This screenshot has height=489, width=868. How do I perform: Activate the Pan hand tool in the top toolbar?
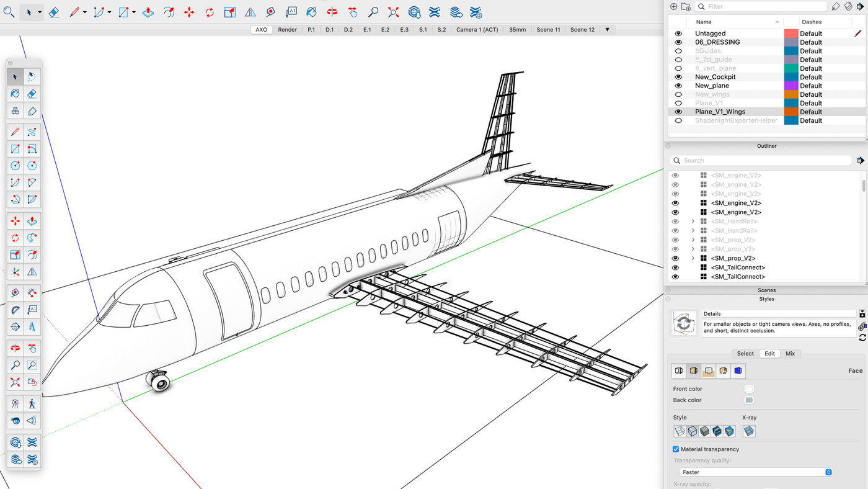353,12
